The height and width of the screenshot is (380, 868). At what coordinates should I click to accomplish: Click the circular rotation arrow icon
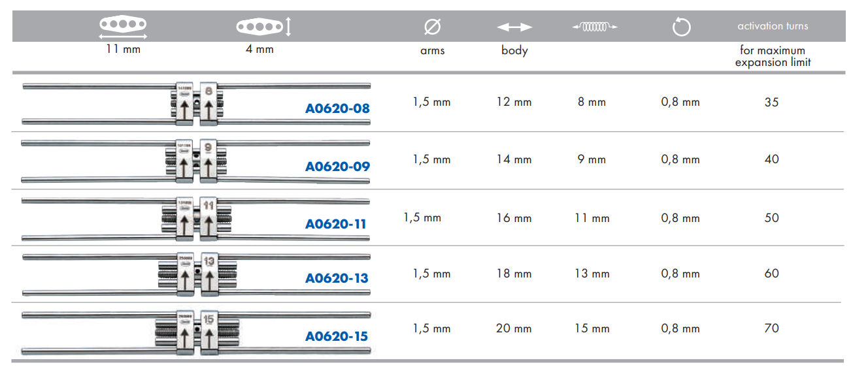coord(681,27)
